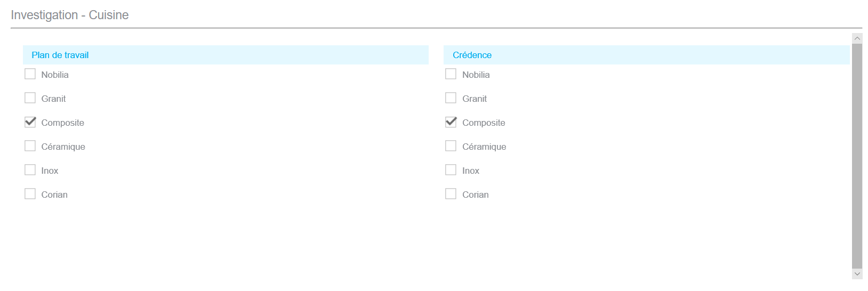Enable Inox under Plan de travail

tap(30, 170)
